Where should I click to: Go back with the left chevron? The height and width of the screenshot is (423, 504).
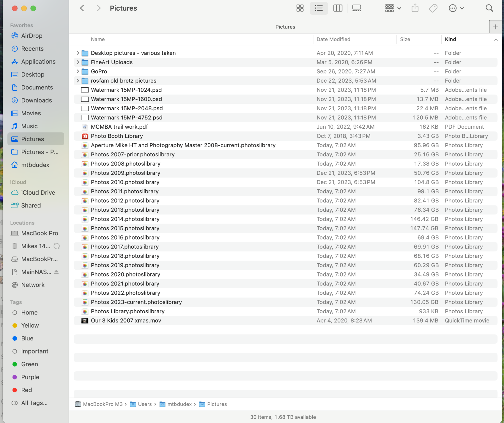click(x=82, y=8)
